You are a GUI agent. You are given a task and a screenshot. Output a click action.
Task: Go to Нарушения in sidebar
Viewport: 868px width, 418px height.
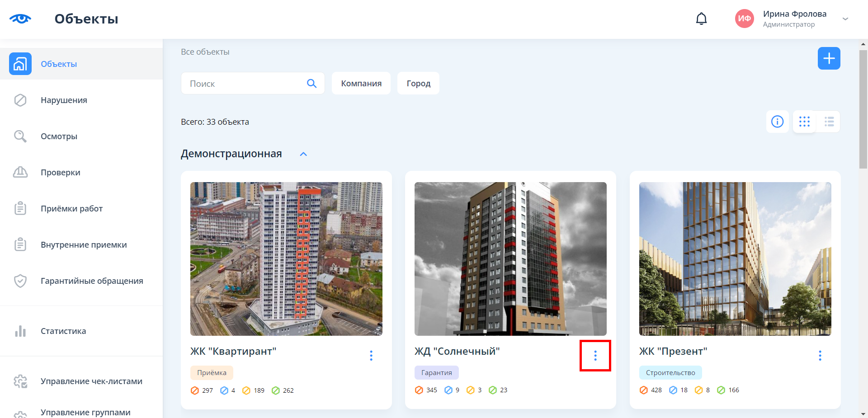(64, 100)
